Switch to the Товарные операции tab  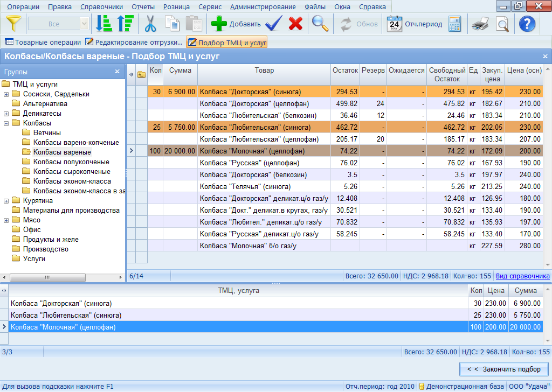click(x=43, y=42)
